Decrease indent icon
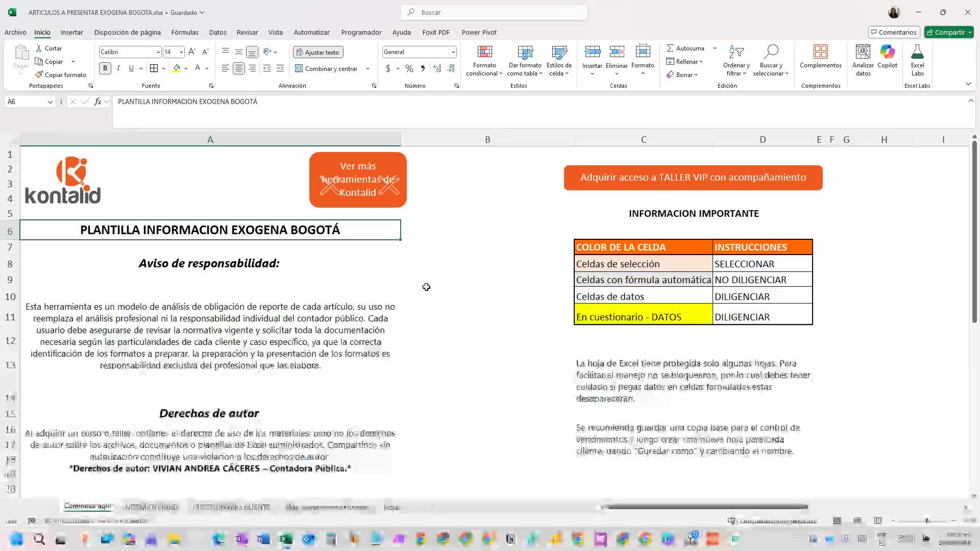The height and width of the screenshot is (551, 980). pyautogui.click(x=267, y=68)
